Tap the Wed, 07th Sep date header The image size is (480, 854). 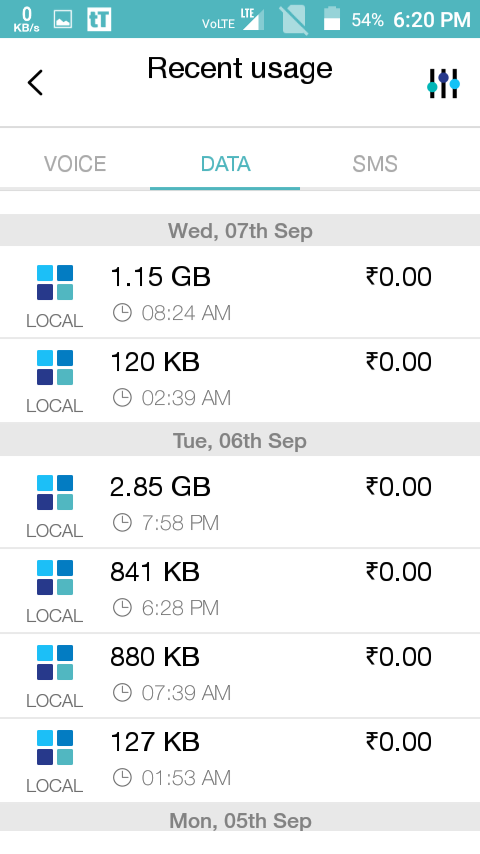[240, 230]
